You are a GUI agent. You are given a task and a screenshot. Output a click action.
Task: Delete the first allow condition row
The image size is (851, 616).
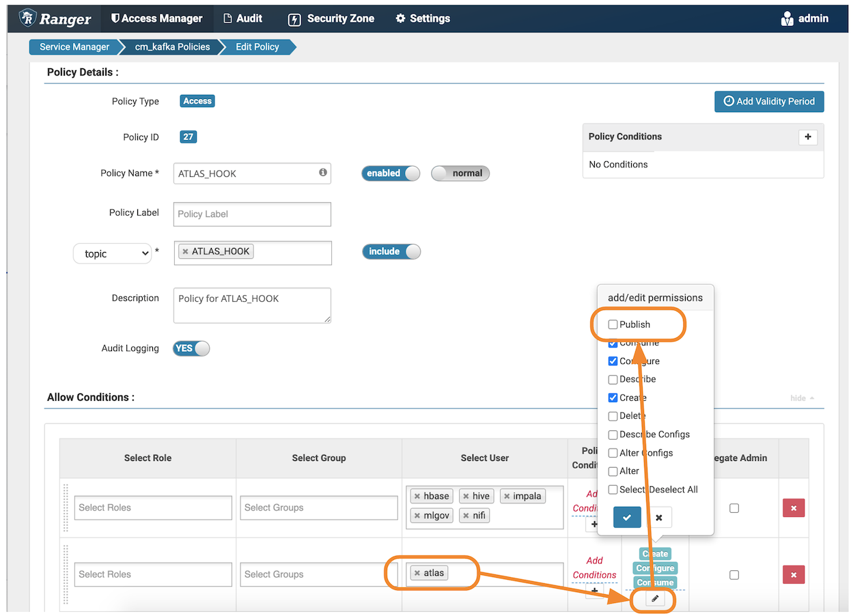click(x=793, y=508)
